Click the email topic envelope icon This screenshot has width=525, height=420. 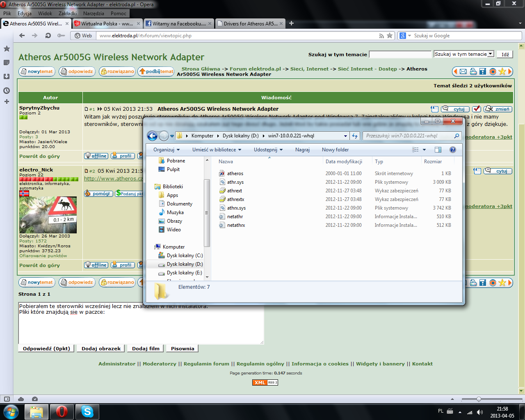pyautogui.click(x=463, y=72)
